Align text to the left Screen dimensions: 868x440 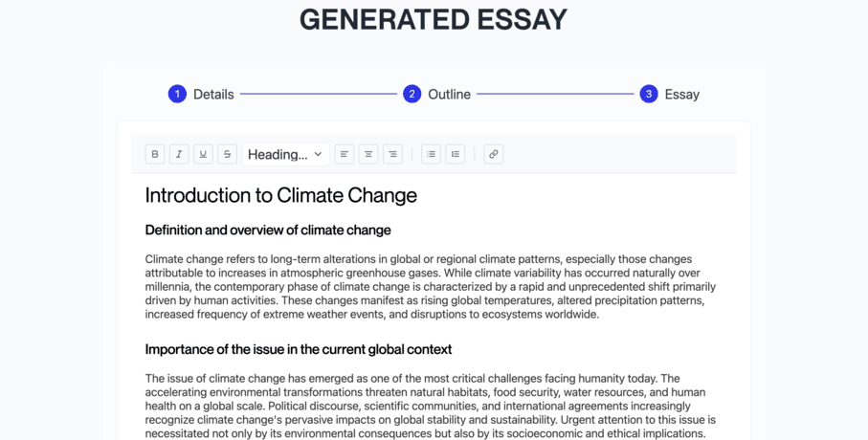[x=345, y=154]
